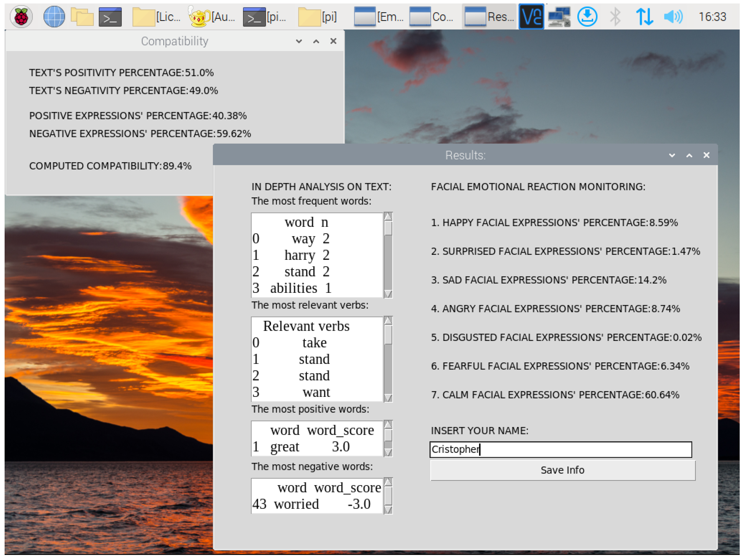Open the file manager folders icon
This screenshot has width=745, height=560.
click(82, 17)
